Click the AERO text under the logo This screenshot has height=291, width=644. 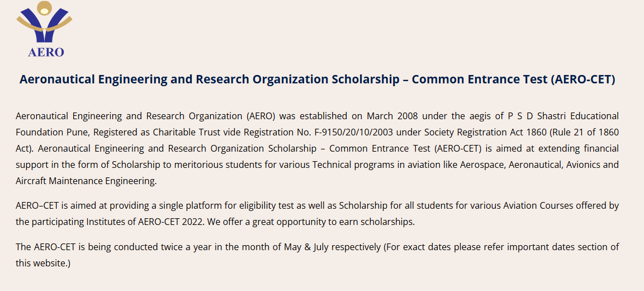click(x=46, y=52)
